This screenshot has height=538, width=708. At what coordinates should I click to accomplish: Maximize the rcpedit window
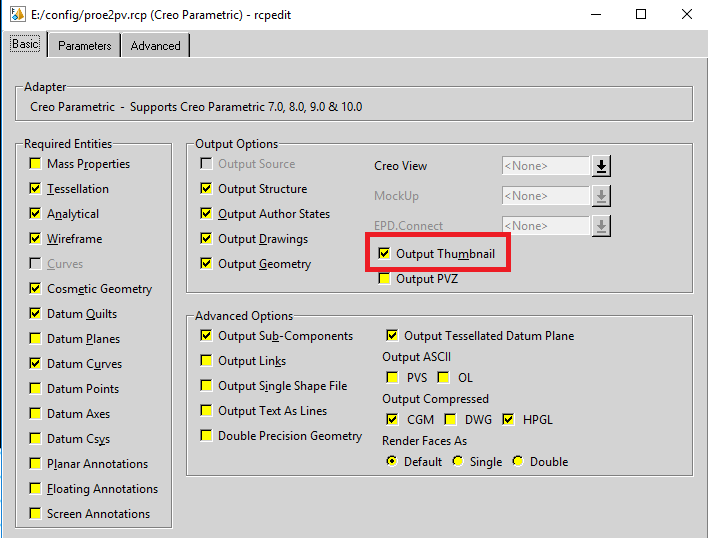point(641,15)
